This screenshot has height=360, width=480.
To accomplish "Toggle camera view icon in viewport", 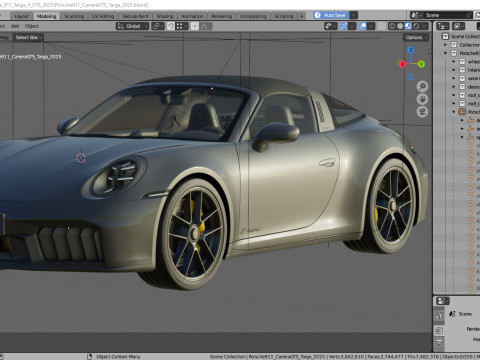I will tap(422, 112).
